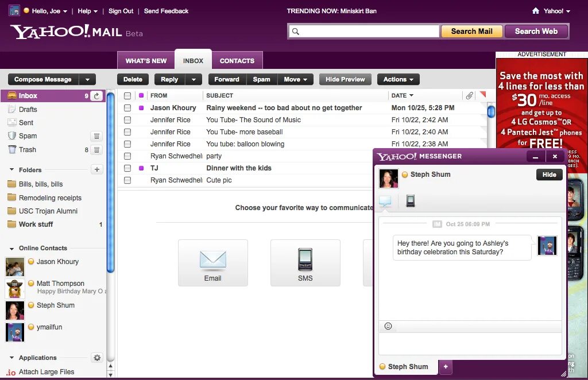
Task: Switch to the CONTACTS tab
Action: 237,60
